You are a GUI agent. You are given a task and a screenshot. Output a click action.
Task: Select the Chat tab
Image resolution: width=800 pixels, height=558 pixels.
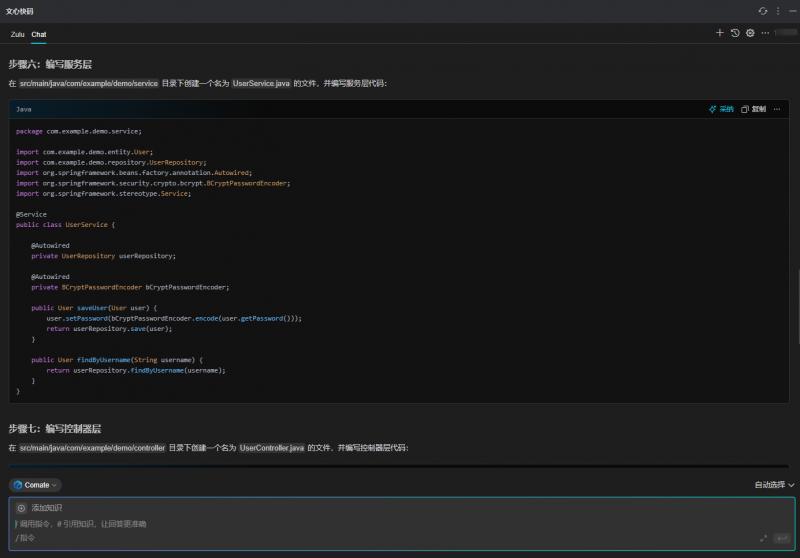click(39, 34)
